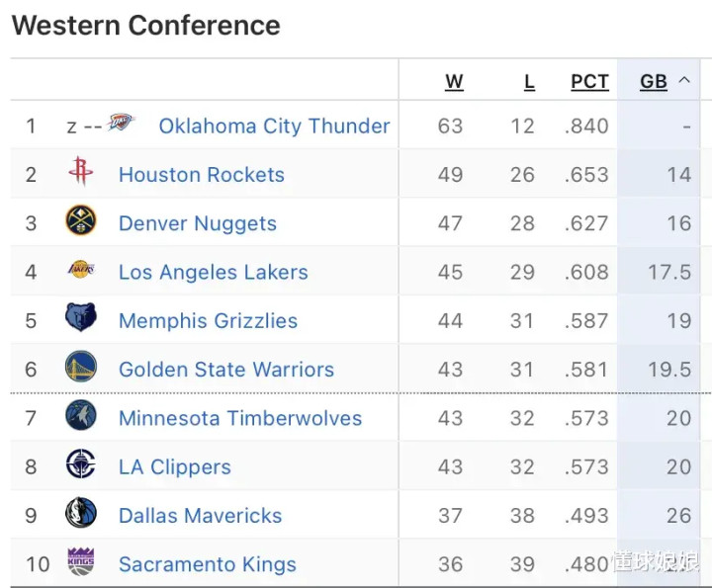Open the LA Clippers team link
This screenshot has width=712, height=588.
[175, 467]
